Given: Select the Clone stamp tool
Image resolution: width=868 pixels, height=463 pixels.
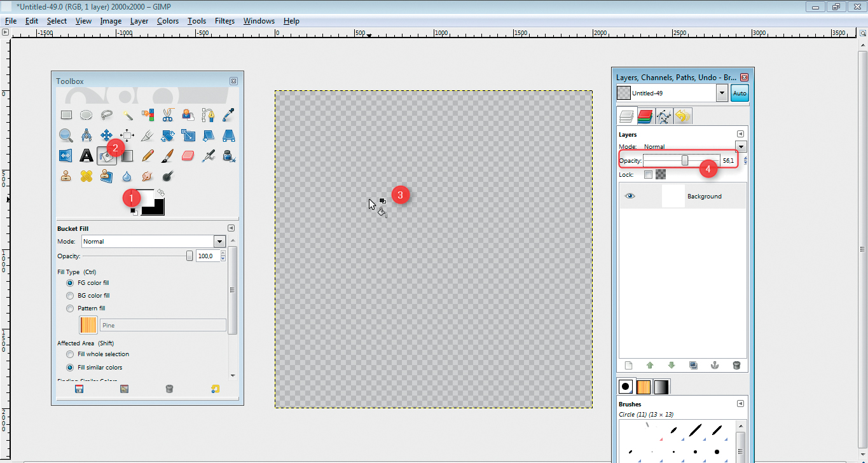Looking at the screenshot, I should (x=66, y=176).
